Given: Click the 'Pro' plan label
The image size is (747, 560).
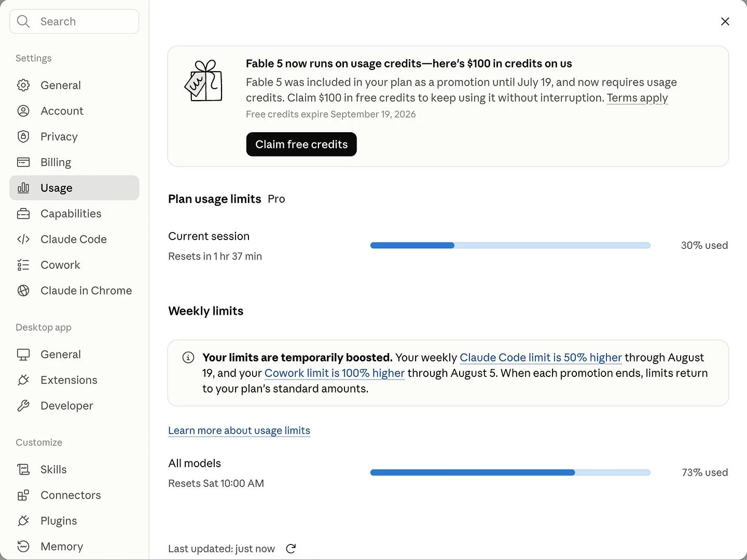Looking at the screenshot, I should [x=276, y=199].
